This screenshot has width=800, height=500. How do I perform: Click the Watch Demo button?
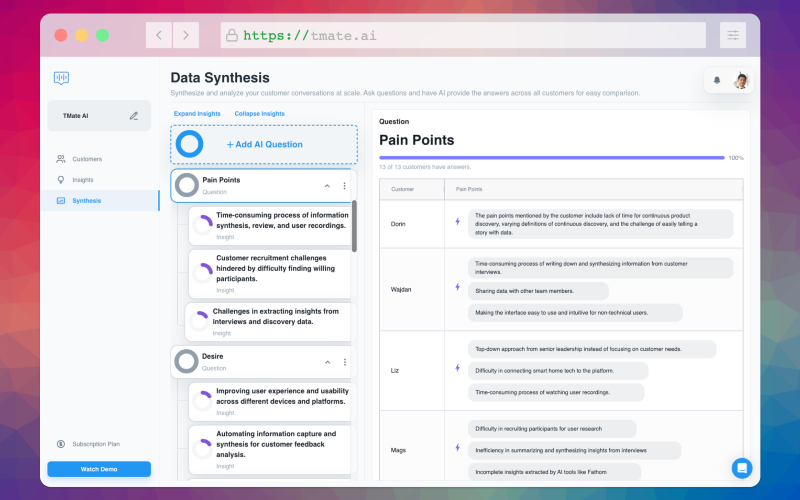pyautogui.click(x=99, y=469)
